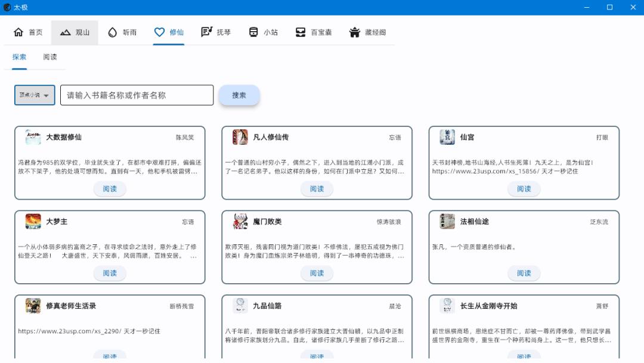Screen dimensions: 644x363
Task: Click the 百宝囊 icon
Action: tap(301, 33)
